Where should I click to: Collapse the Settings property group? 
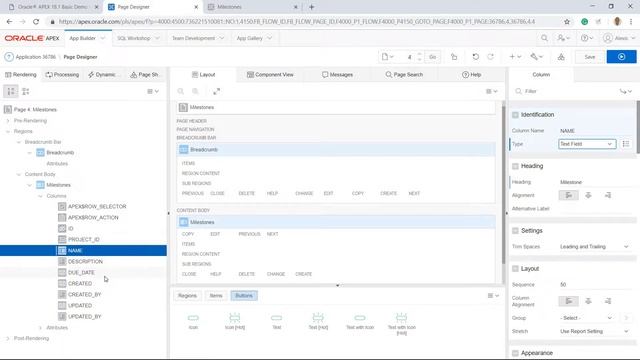[x=515, y=231]
